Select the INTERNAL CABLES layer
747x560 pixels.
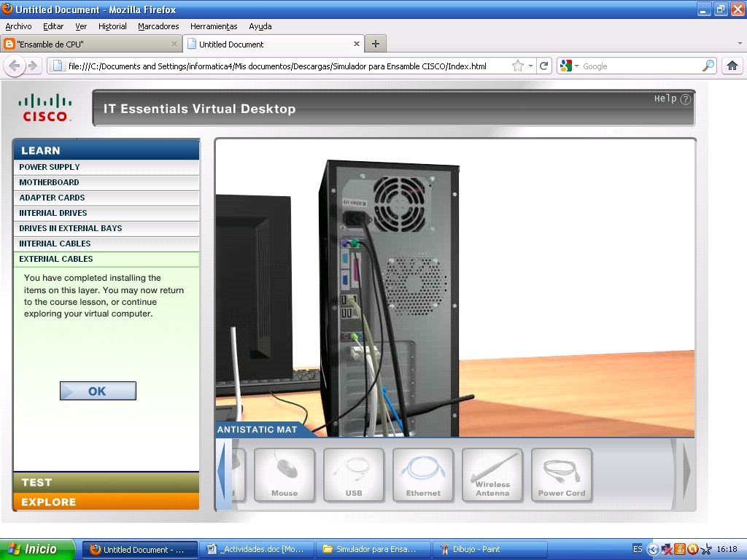(x=107, y=243)
